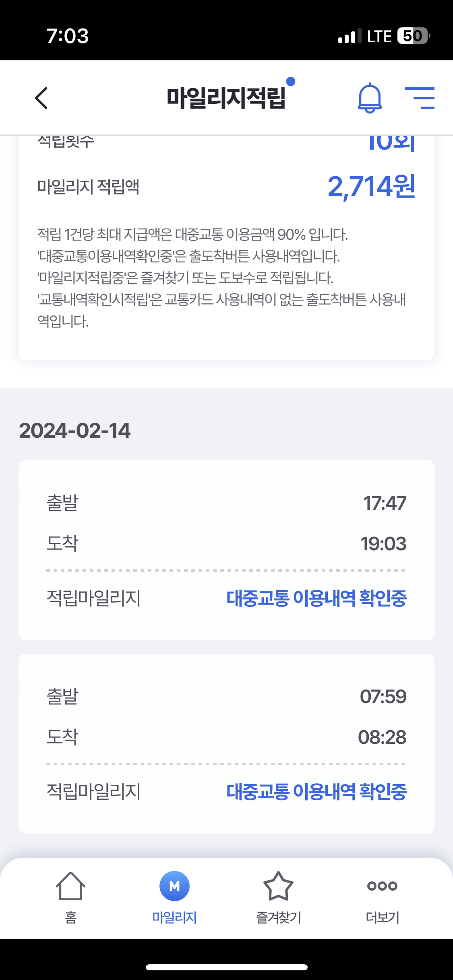The image size is (453, 980).
Task: Open the hamburger menu icon
Action: coord(420,98)
